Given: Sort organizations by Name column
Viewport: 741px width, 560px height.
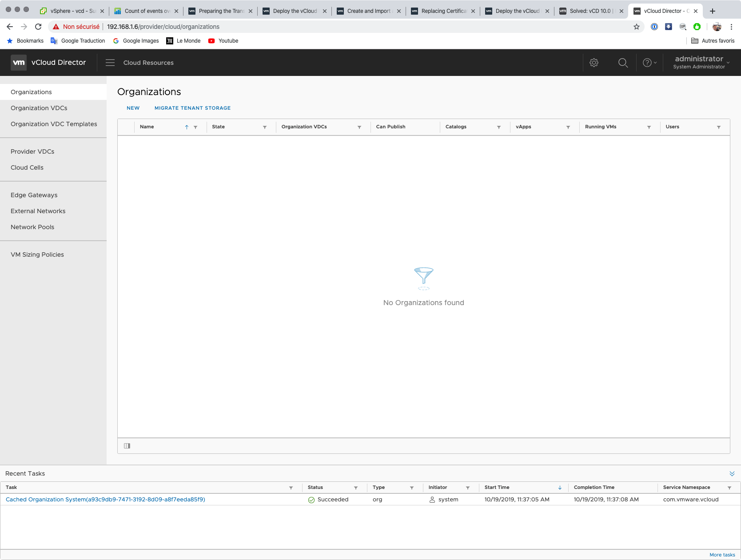Looking at the screenshot, I should [147, 127].
